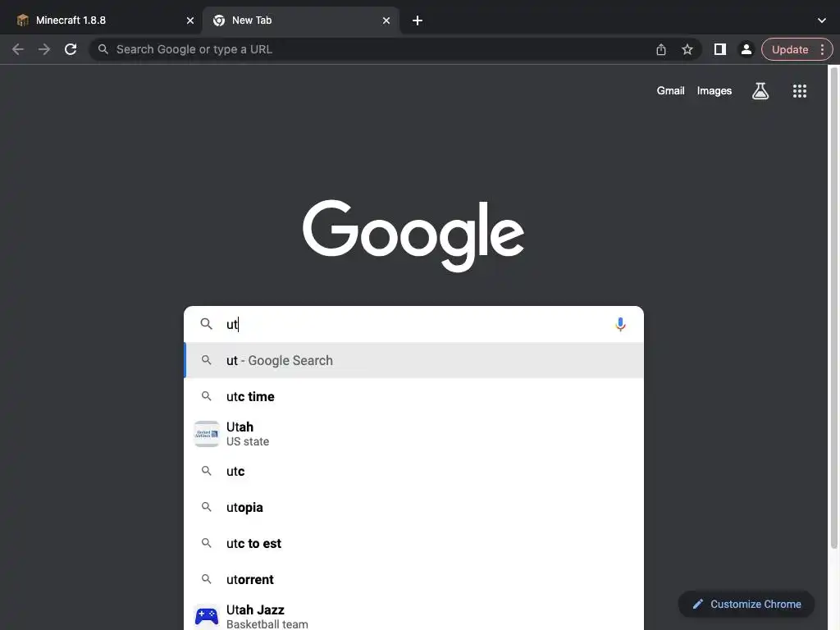This screenshot has width=840, height=630.
Task: Open the side panel icon
Action: tap(720, 49)
